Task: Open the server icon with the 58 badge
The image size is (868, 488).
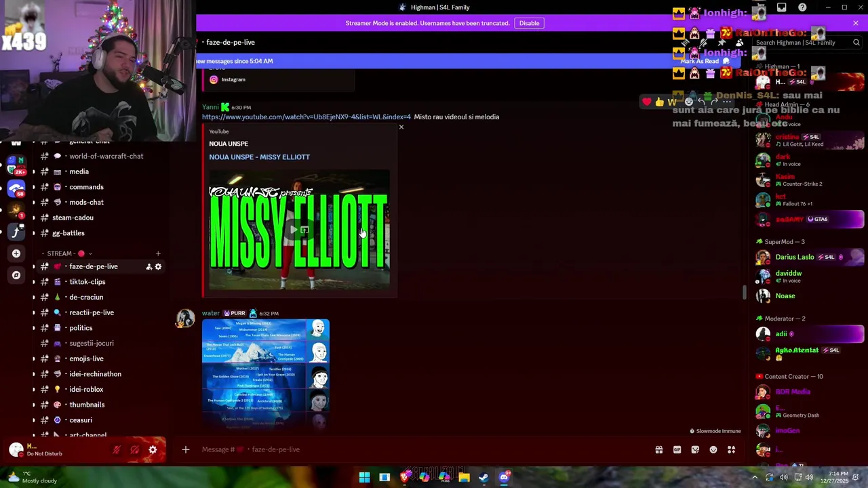Action: coord(16,188)
